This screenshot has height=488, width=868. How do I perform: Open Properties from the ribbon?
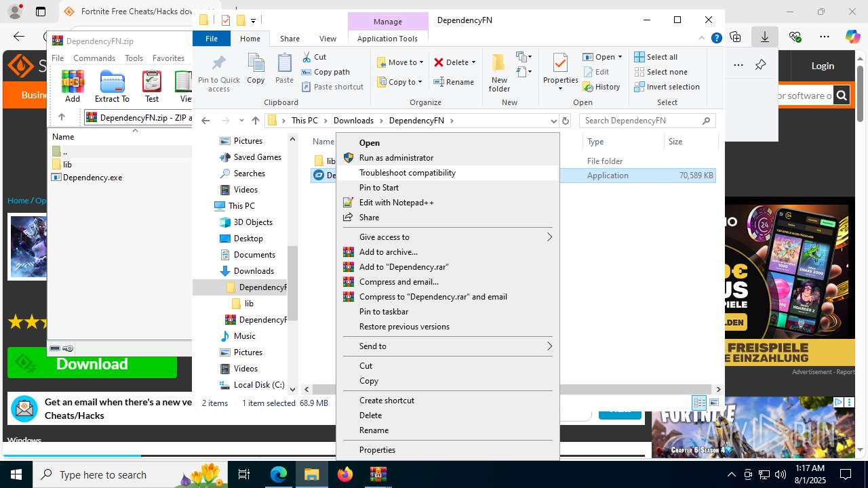560,73
